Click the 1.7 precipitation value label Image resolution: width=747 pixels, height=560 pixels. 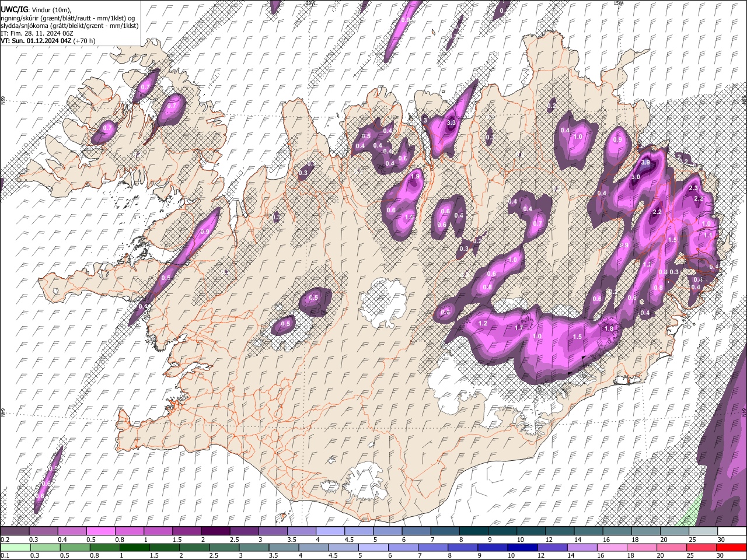519,328
